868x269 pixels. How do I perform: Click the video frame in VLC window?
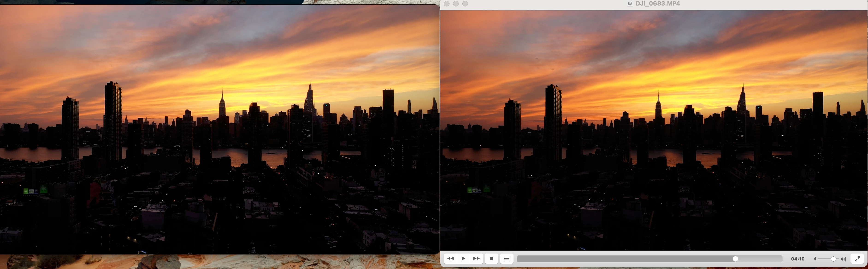click(654, 131)
